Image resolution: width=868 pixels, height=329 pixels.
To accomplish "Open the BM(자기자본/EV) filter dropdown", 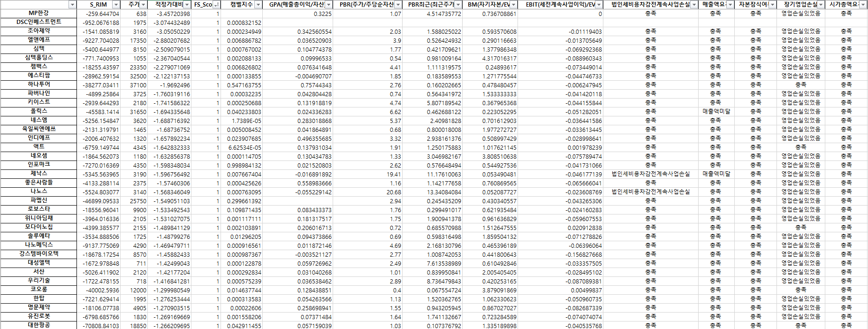I will click(513, 5).
